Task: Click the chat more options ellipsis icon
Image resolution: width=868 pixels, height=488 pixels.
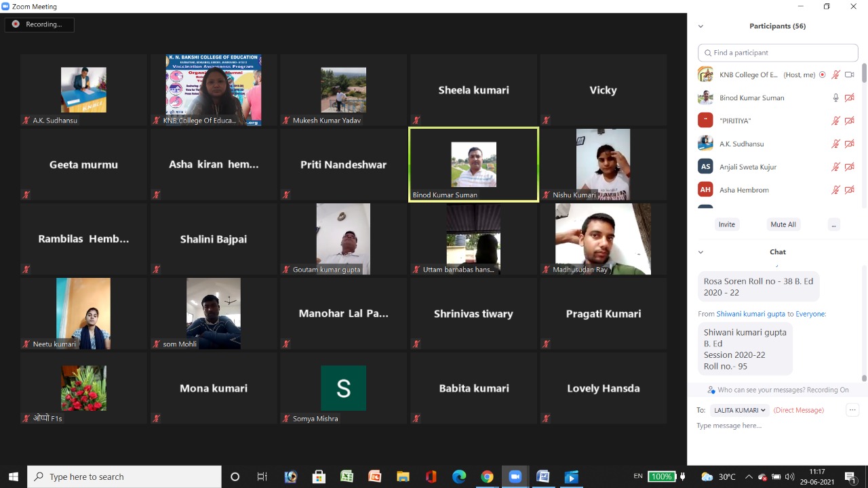Action: tap(852, 410)
